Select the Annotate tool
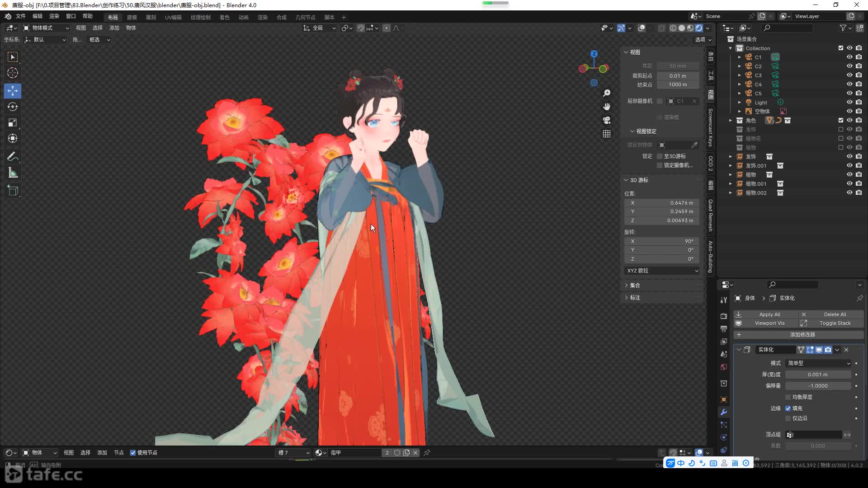The width and height of the screenshot is (868, 488). (x=13, y=157)
